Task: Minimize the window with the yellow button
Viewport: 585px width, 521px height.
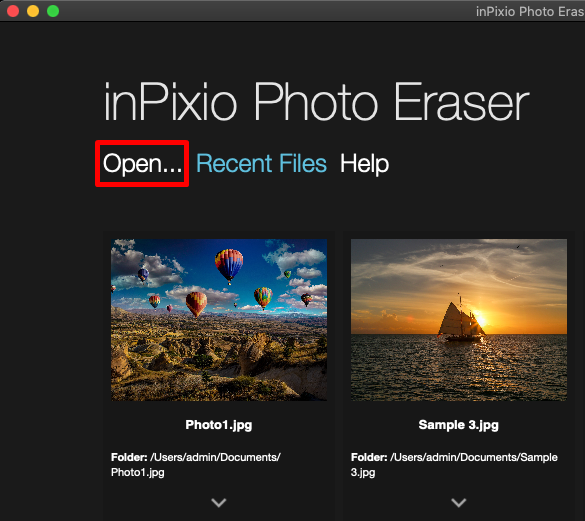Action: click(x=33, y=11)
